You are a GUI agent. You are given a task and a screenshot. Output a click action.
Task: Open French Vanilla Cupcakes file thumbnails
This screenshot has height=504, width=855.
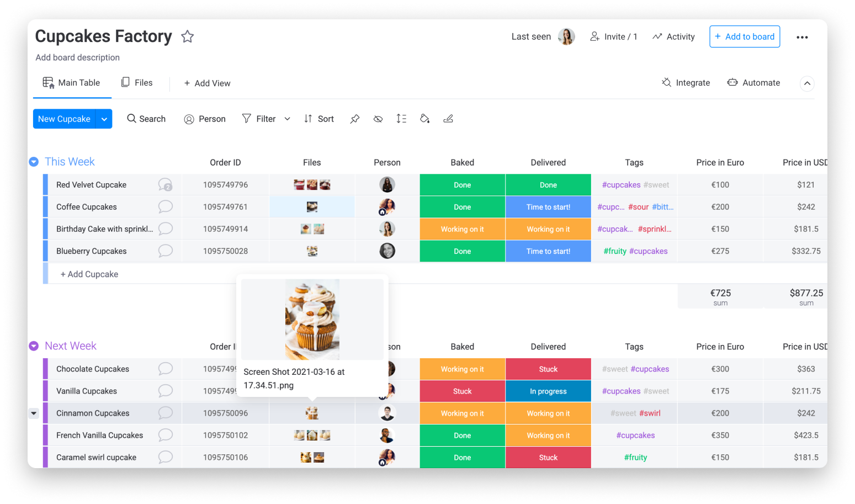(x=312, y=435)
